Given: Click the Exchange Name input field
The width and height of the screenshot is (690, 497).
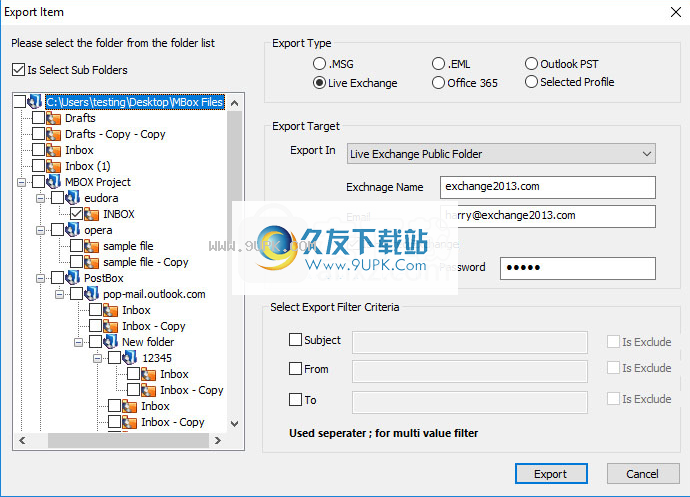Looking at the screenshot, I should pyautogui.click(x=547, y=187).
